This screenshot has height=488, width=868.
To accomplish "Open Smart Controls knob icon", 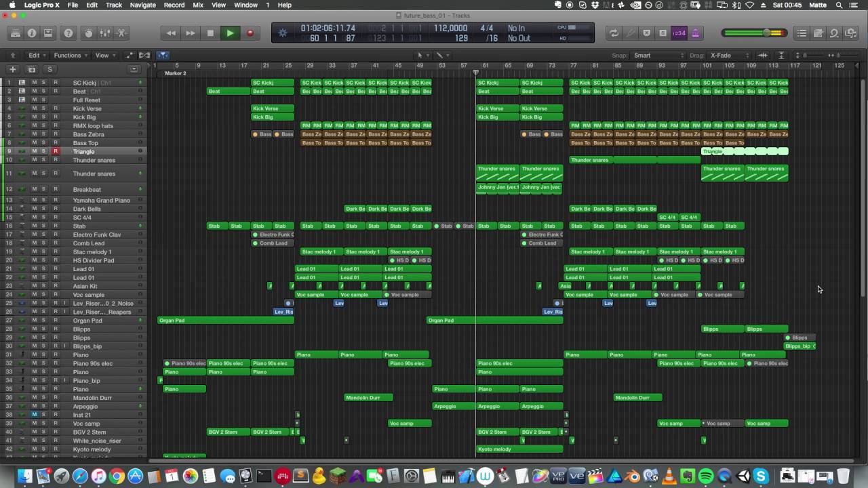I will point(89,33).
